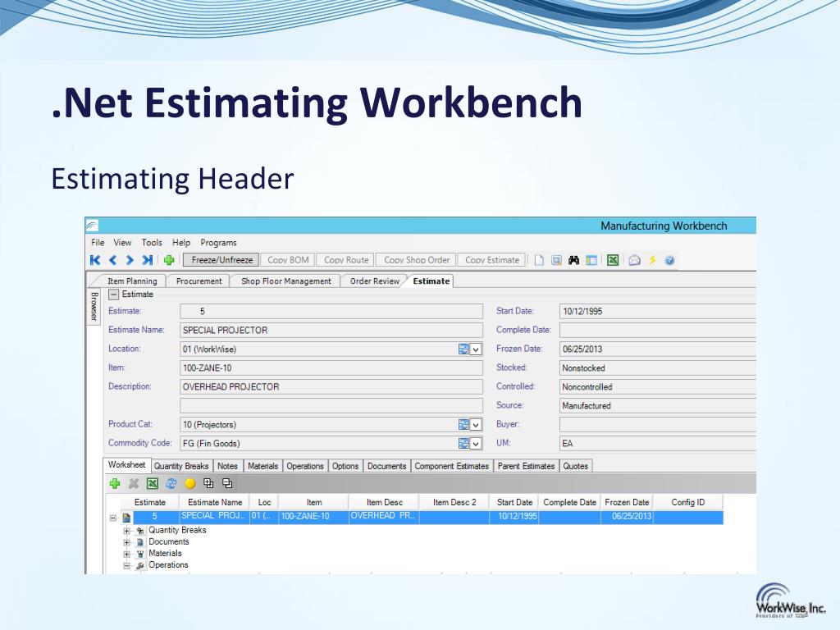The width and height of the screenshot is (840, 630).
Task: Click the previous record arrow
Action: tap(112, 260)
